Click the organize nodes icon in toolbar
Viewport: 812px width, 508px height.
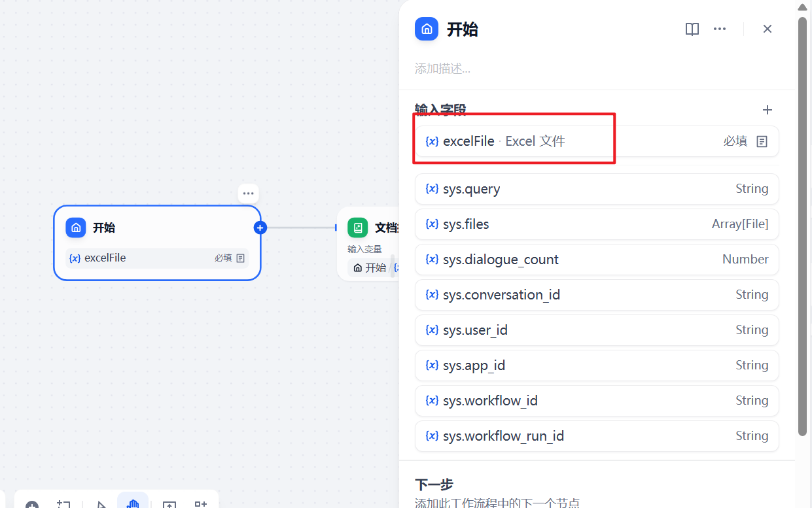click(x=201, y=504)
